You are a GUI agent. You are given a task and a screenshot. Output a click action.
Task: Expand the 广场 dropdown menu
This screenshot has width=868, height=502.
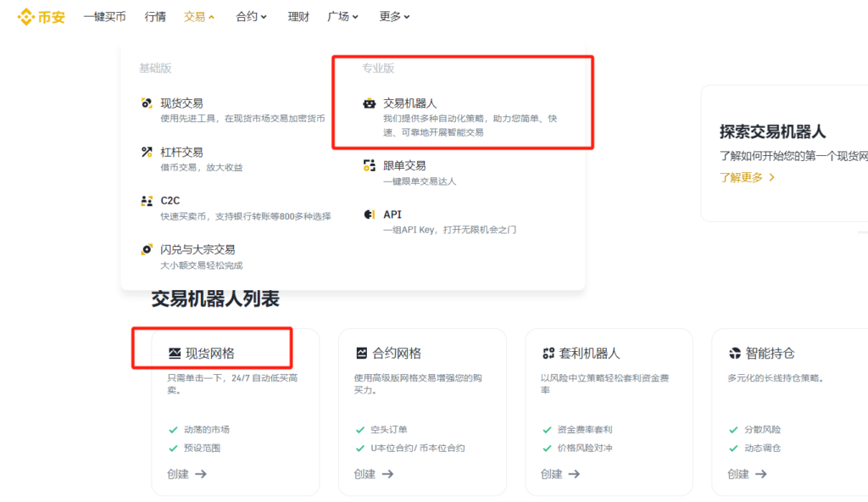pos(342,16)
